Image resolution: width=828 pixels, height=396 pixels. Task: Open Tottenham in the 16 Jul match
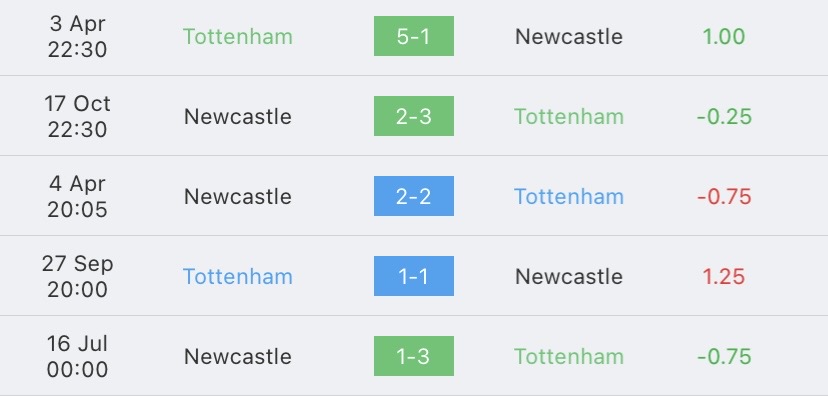(569, 356)
